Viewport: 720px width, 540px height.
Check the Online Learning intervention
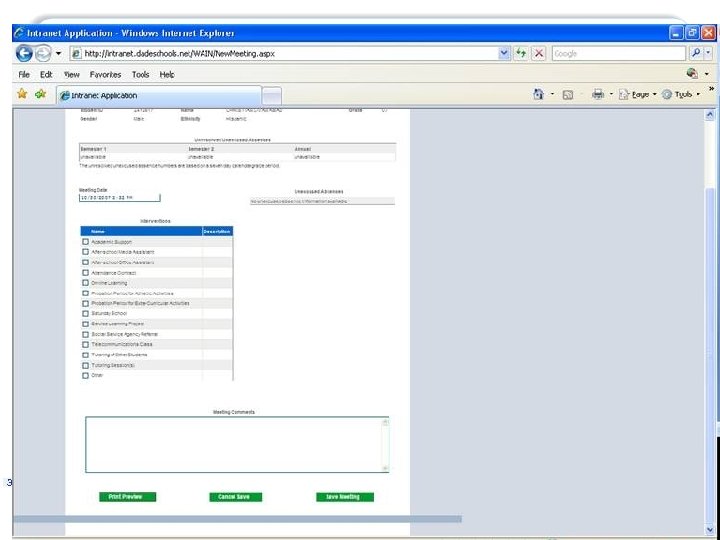(x=85, y=283)
